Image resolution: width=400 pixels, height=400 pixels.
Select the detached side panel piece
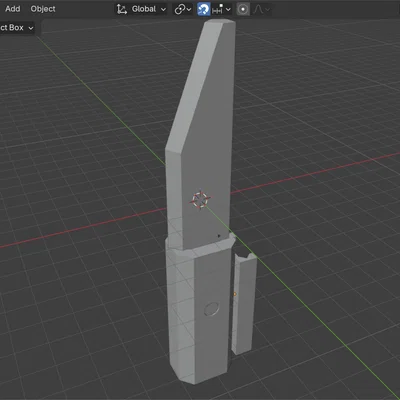click(x=244, y=303)
